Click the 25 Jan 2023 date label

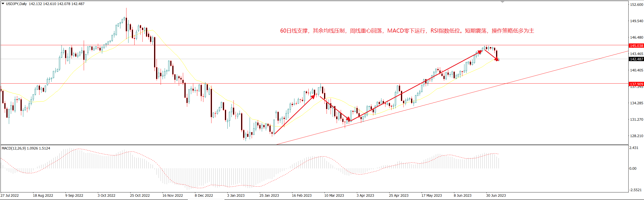pos(269,195)
